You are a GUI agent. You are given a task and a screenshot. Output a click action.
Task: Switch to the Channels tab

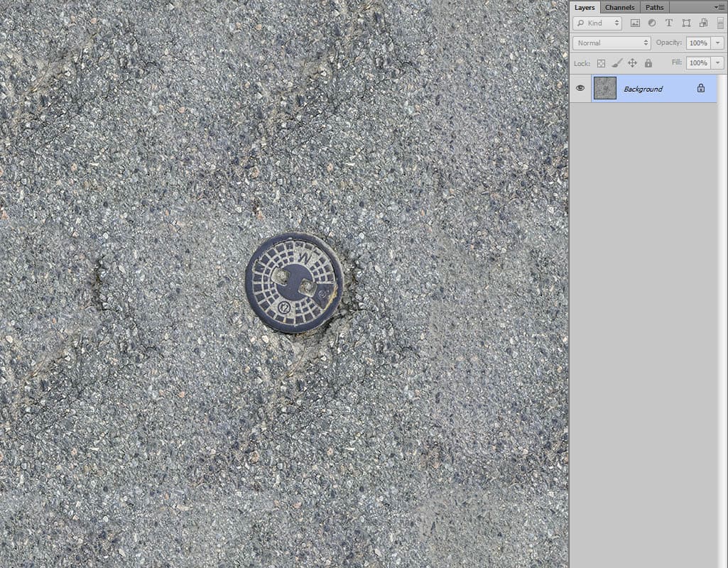click(x=619, y=7)
